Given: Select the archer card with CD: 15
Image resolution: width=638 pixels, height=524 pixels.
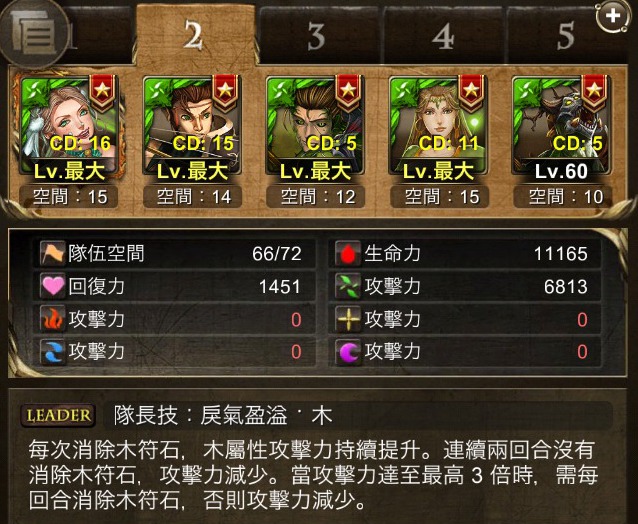Looking at the screenshot, I should (x=192, y=126).
